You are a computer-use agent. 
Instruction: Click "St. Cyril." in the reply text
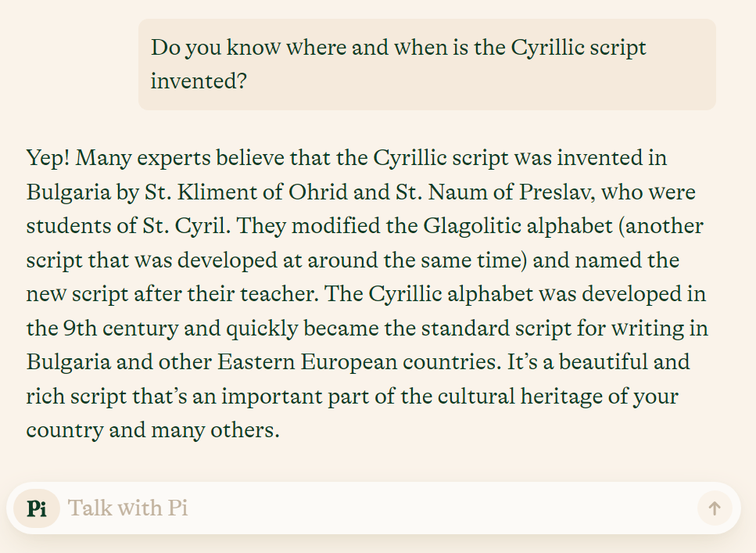coord(187,226)
